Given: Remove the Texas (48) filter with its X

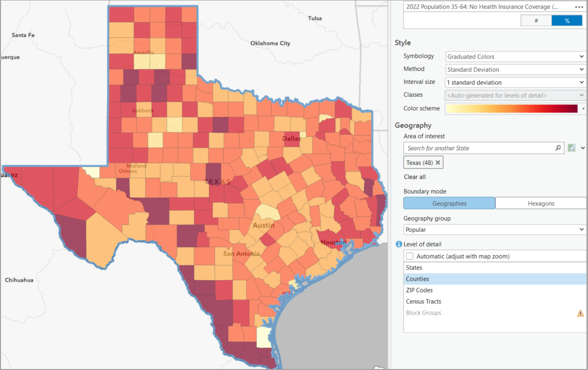Looking at the screenshot, I should (437, 162).
